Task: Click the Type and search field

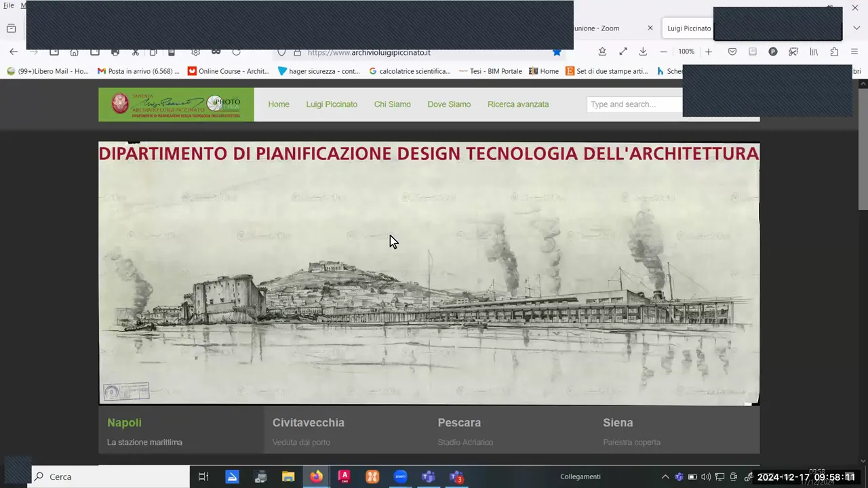Action: click(635, 104)
